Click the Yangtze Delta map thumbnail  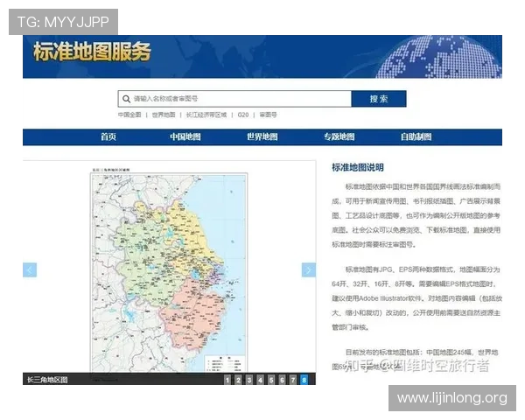[x=169, y=272]
